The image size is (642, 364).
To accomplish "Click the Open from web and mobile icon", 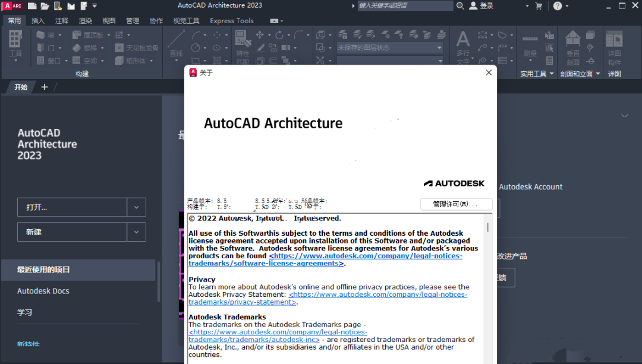I will click(x=58, y=6).
